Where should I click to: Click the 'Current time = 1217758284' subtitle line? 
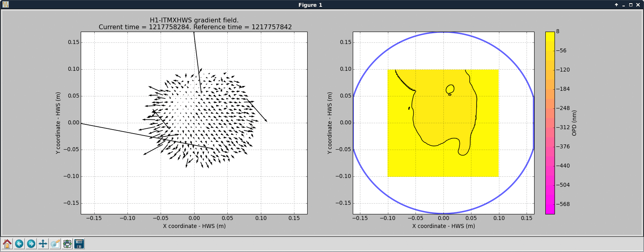[195, 27]
